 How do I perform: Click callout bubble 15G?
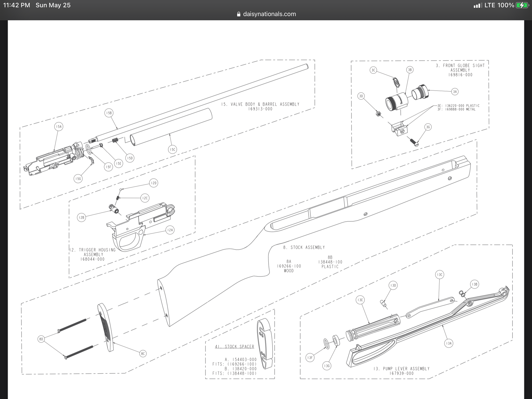78,179
